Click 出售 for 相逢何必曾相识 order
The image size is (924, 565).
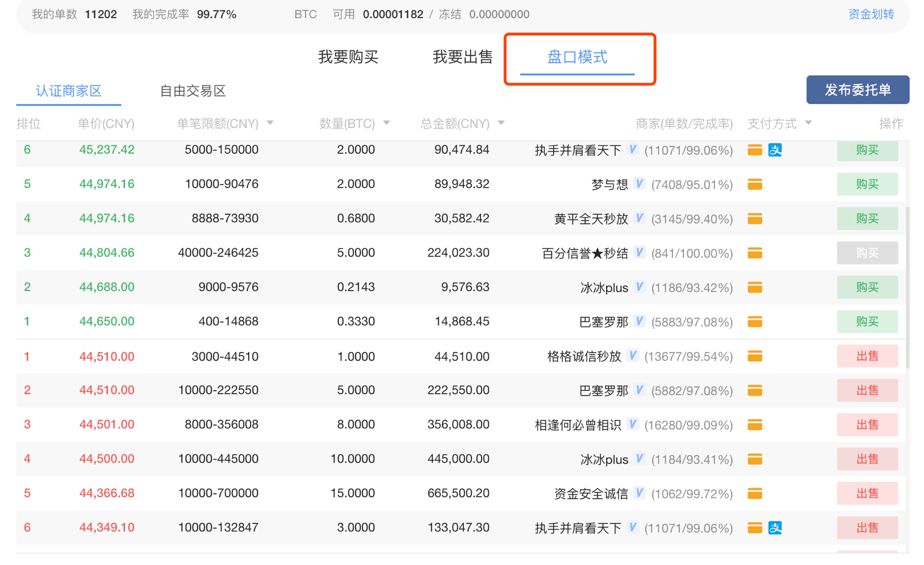tap(867, 425)
